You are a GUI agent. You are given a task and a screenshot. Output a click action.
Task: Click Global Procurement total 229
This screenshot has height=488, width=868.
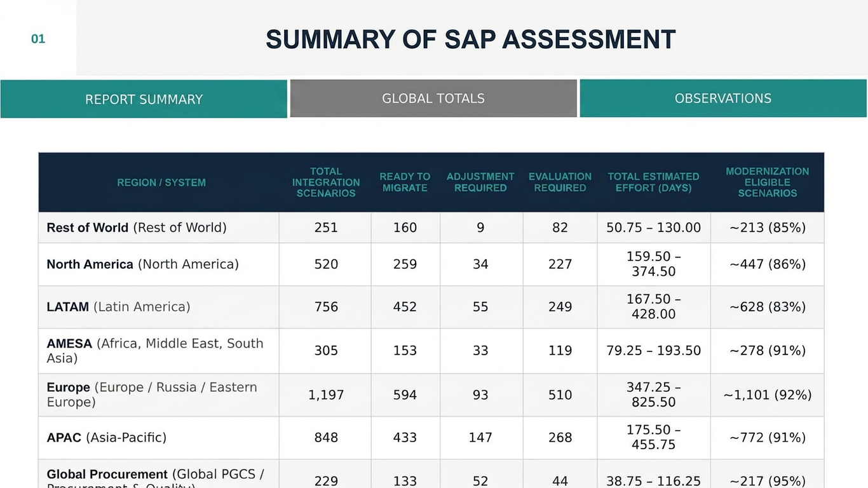coord(326,481)
